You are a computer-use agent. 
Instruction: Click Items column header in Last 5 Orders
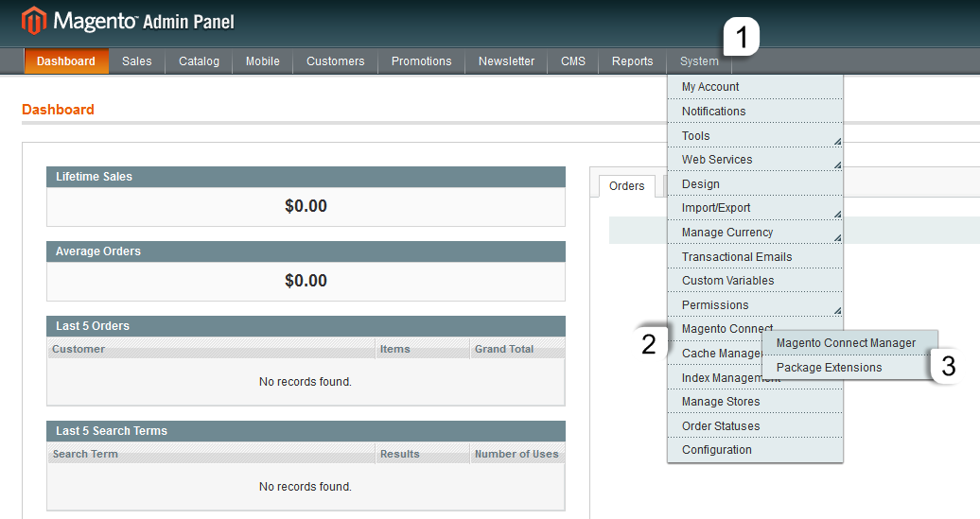pyautogui.click(x=423, y=349)
